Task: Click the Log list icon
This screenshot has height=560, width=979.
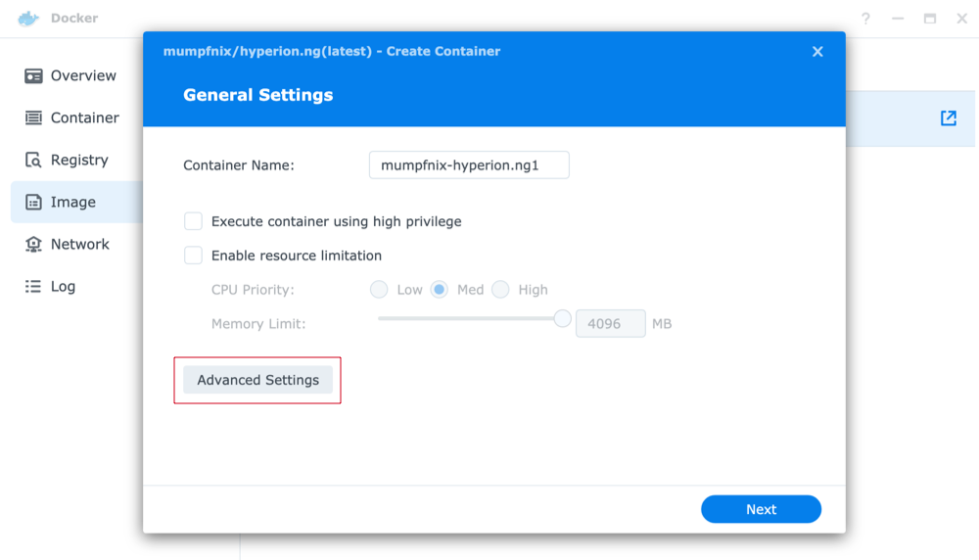Action: coord(33,287)
